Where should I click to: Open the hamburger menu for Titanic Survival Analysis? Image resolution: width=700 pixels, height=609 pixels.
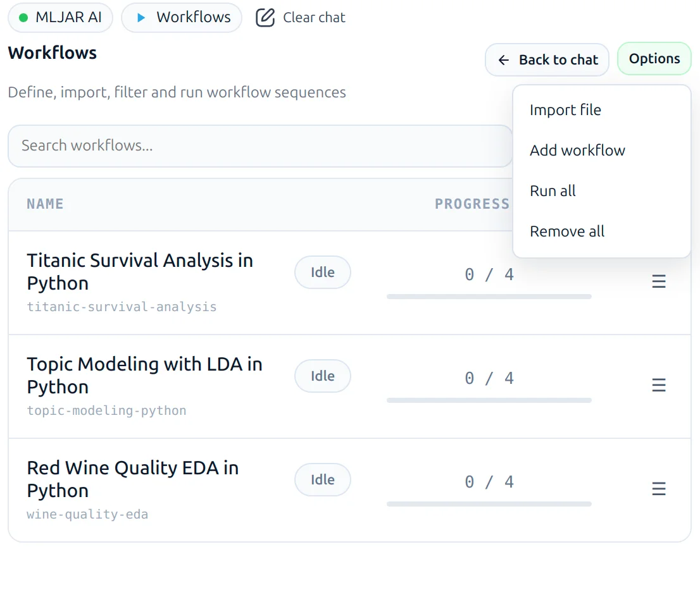tap(659, 281)
